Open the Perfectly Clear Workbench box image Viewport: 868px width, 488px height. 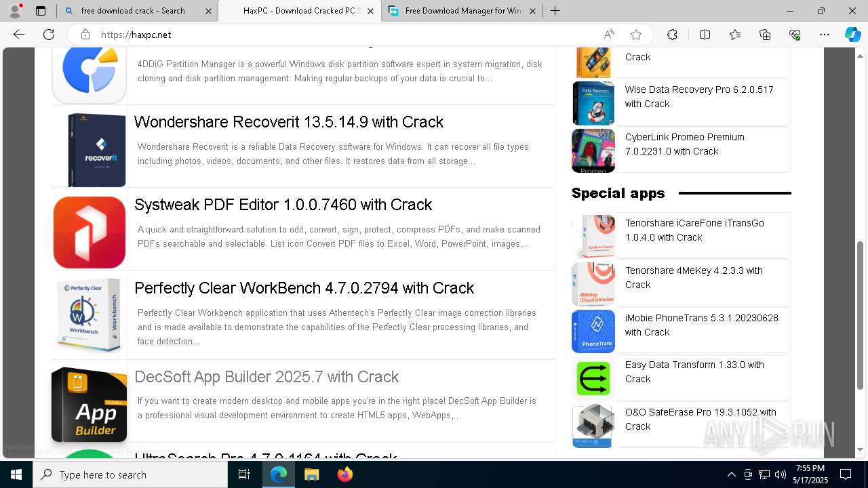(90, 315)
